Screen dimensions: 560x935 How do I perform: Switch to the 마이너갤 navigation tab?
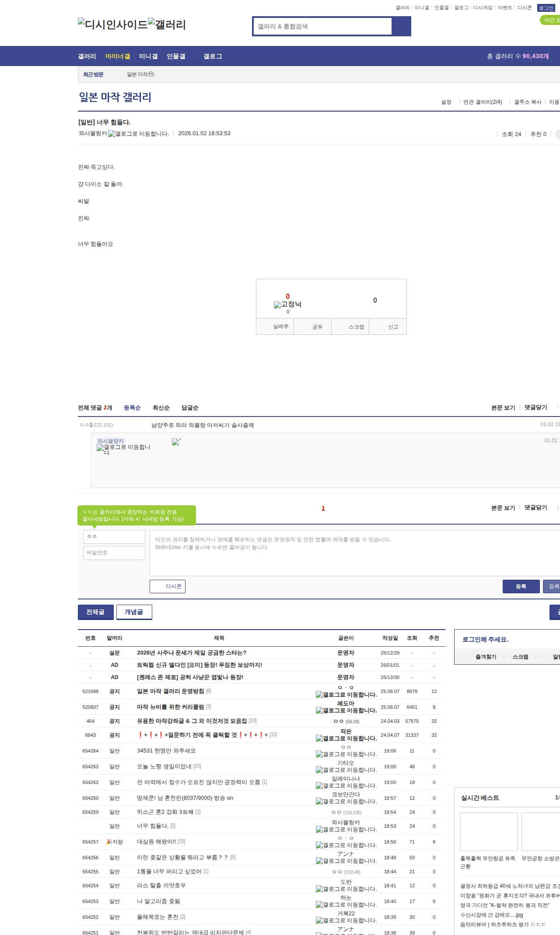(x=118, y=56)
